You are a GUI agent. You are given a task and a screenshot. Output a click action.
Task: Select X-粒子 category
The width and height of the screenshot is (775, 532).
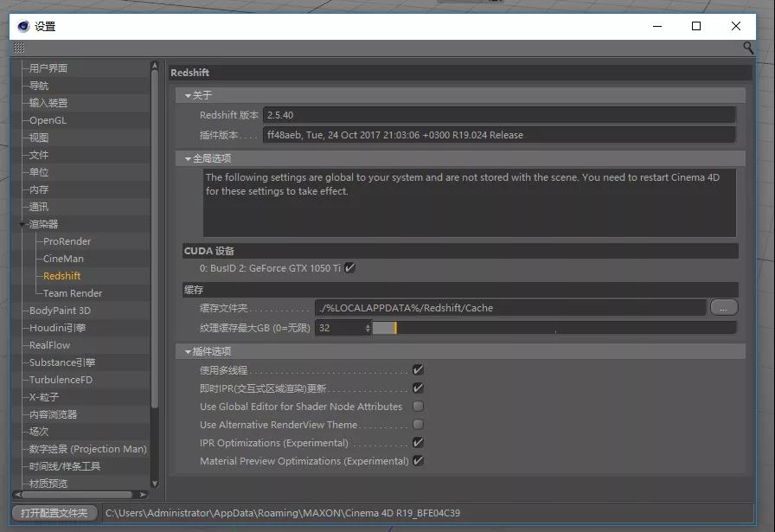pos(44,397)
